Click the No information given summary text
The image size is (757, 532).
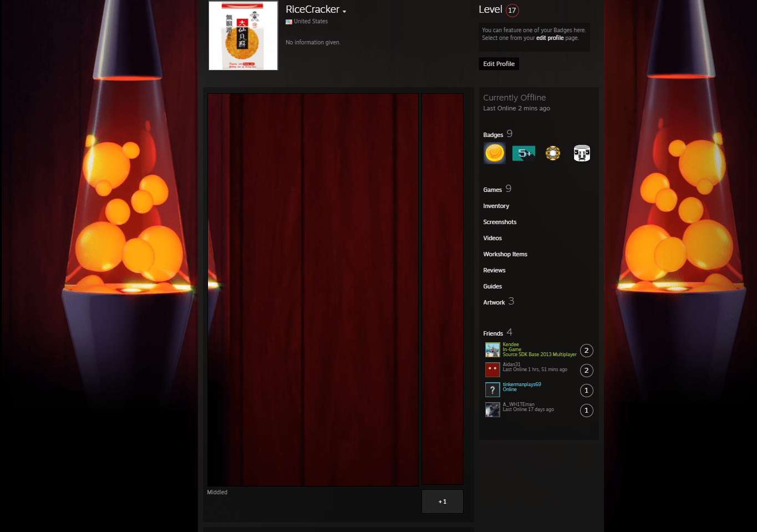pyautogui.click(x=313, y=42)
